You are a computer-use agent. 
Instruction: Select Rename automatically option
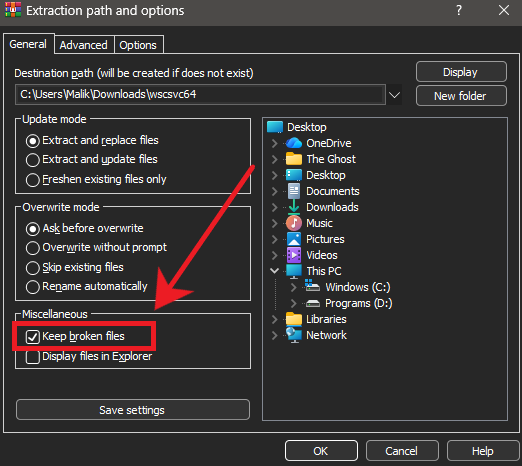coord(87,286)
